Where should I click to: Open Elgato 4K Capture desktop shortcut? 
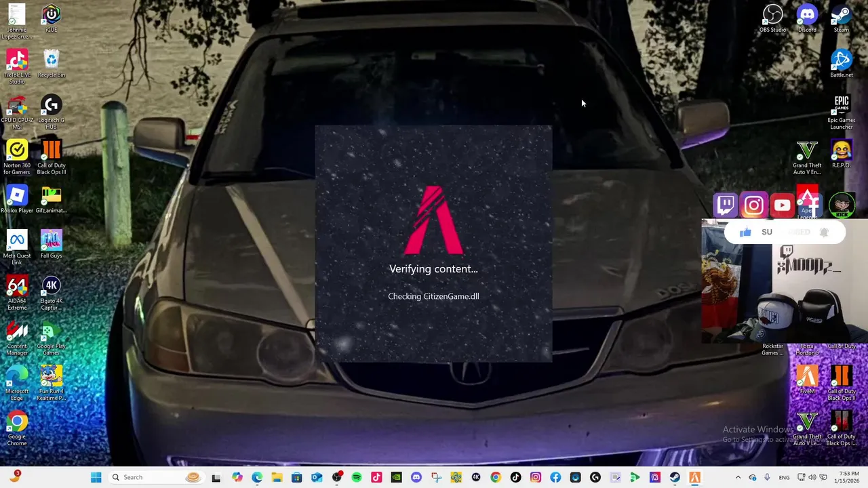pyautogui.click(x=51, y=293)
